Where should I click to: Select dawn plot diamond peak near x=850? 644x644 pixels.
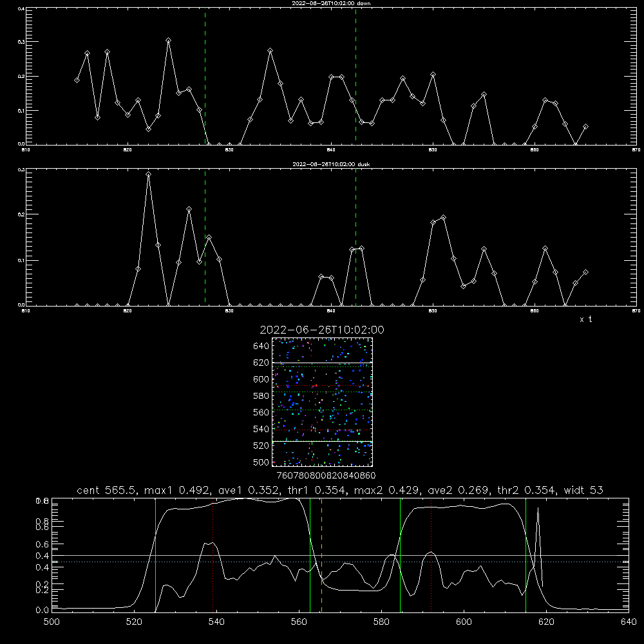point(433,74)
